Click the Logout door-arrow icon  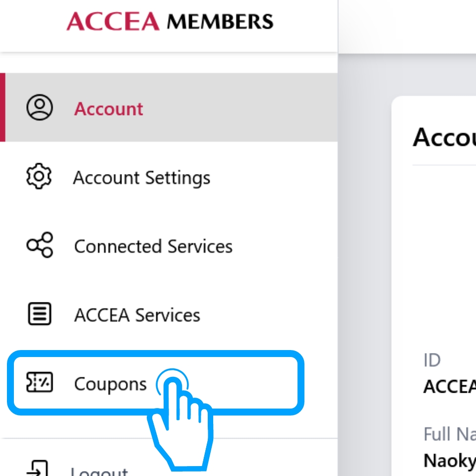click(x=38, y=469)
